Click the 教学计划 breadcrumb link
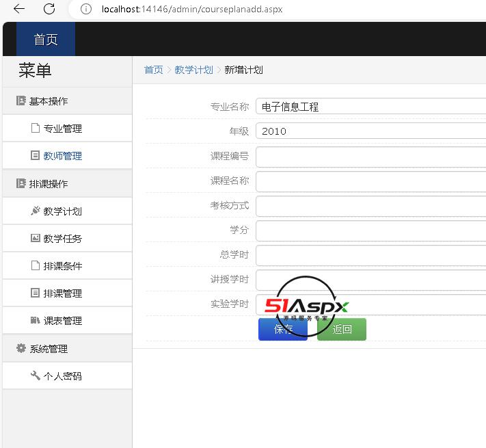Viewport: 486px width, 448px height. coord(193,70)
